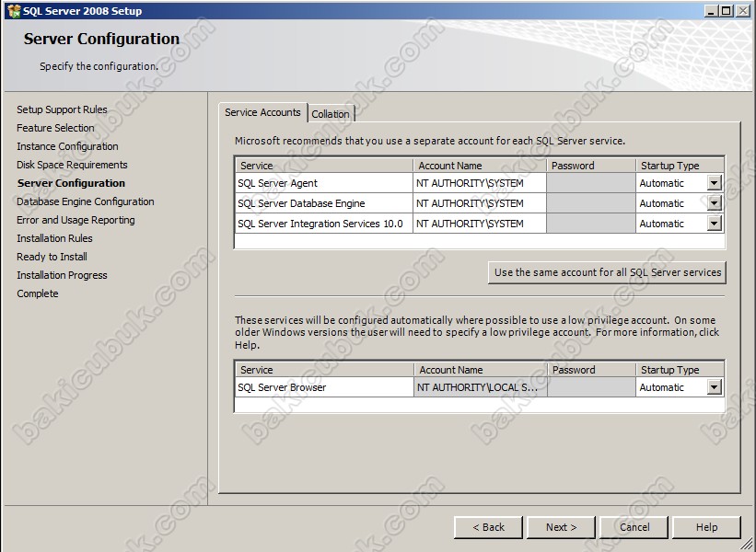The width and height of the screenshot is (756, 552).
Task: Click Setup Support Rules step in sidebar
Action: [x=63, y=109]
